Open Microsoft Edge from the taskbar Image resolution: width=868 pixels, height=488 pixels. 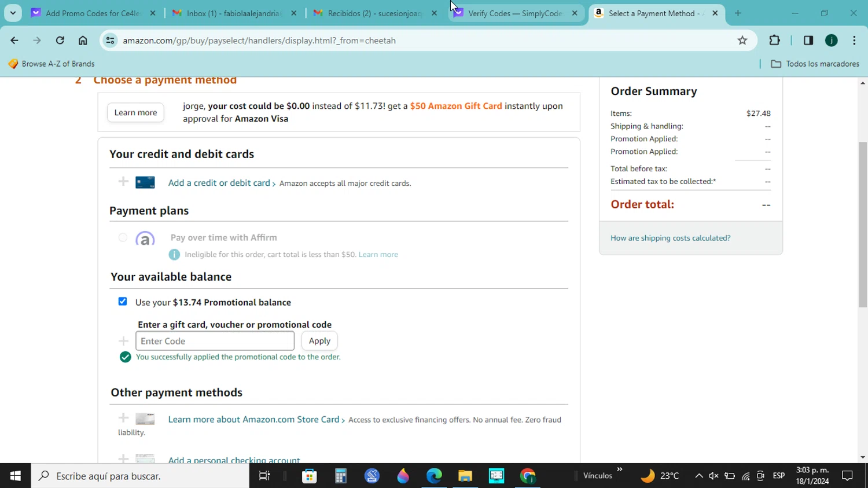click(x=434, y=476)
